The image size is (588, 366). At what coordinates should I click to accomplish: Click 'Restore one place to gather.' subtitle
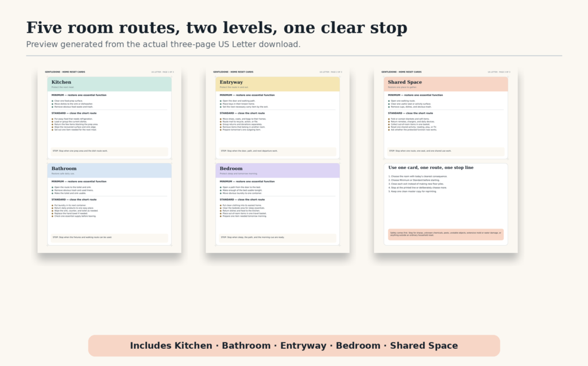point(402,87)
